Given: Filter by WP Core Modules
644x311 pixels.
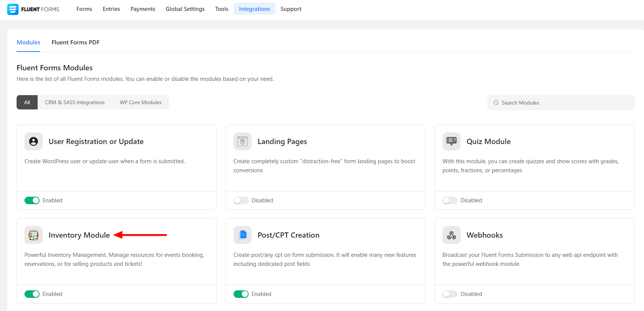Looking at the screenshot, I should 140,102.
